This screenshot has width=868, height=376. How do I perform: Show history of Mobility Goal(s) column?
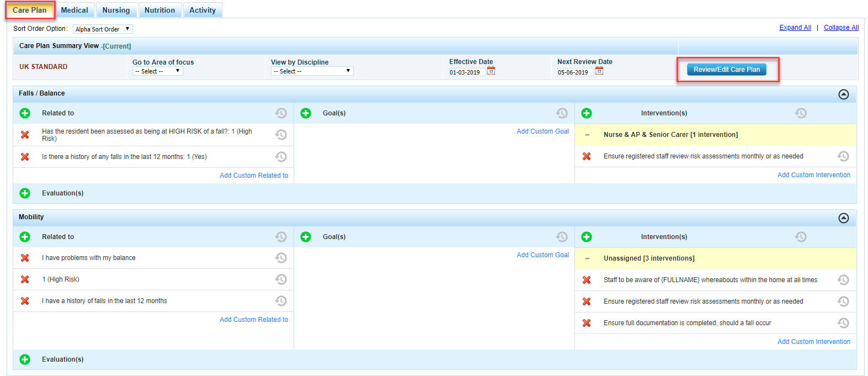pos(562,237)
